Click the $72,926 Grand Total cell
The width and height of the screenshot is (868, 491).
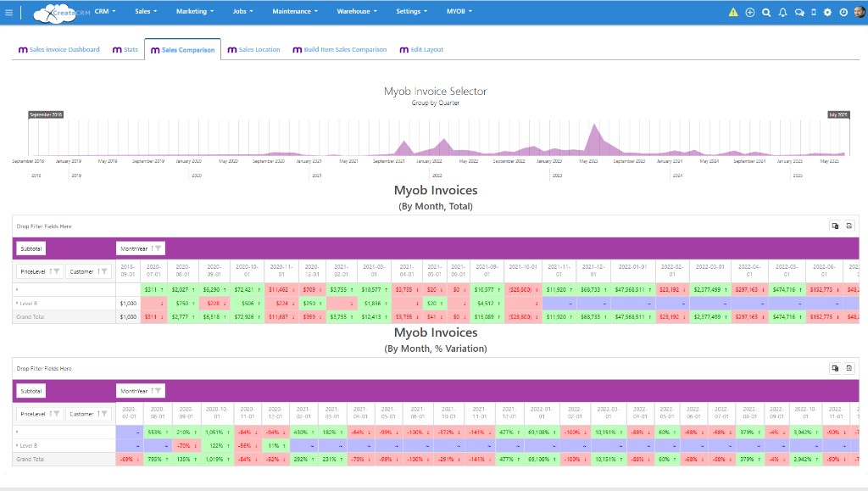[247, 316]
